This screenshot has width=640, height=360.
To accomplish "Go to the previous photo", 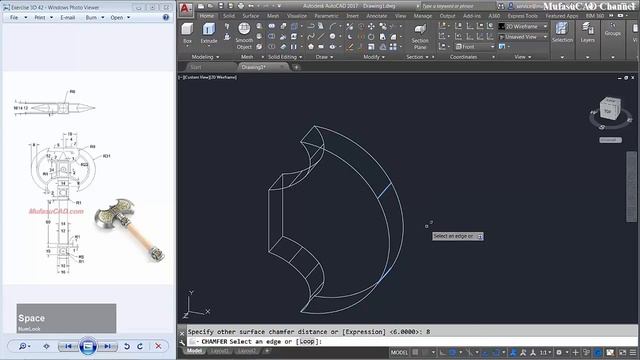I will click(x=69, y=346).
